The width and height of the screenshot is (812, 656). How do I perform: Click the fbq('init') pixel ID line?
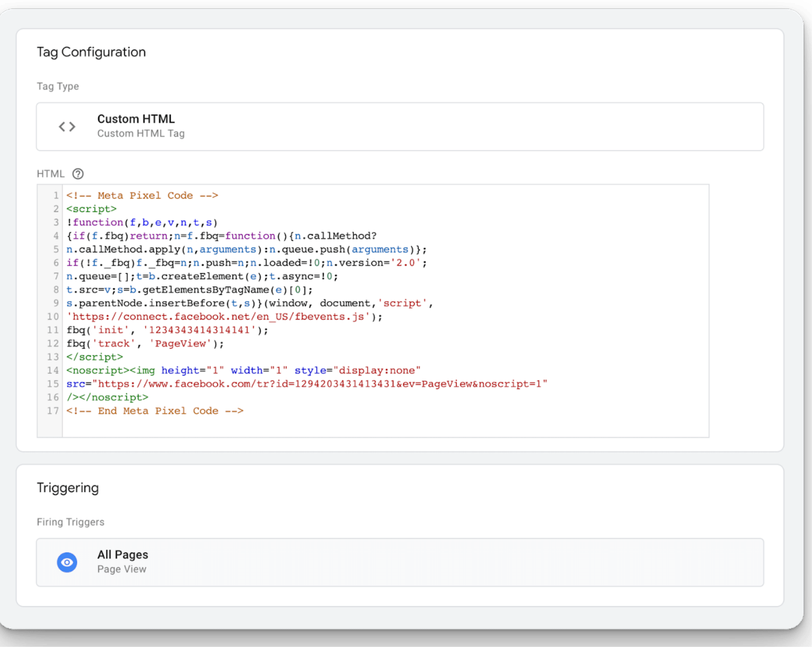click(167, 330)
